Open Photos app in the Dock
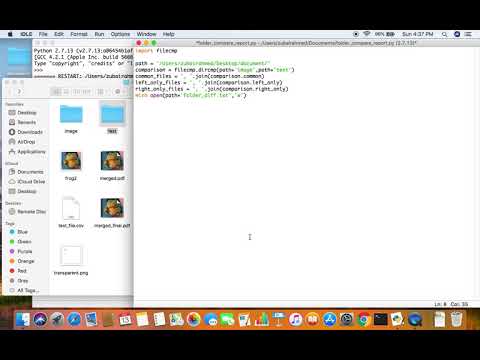Viewport: 480px width, 360px height. tap(193, 319)
